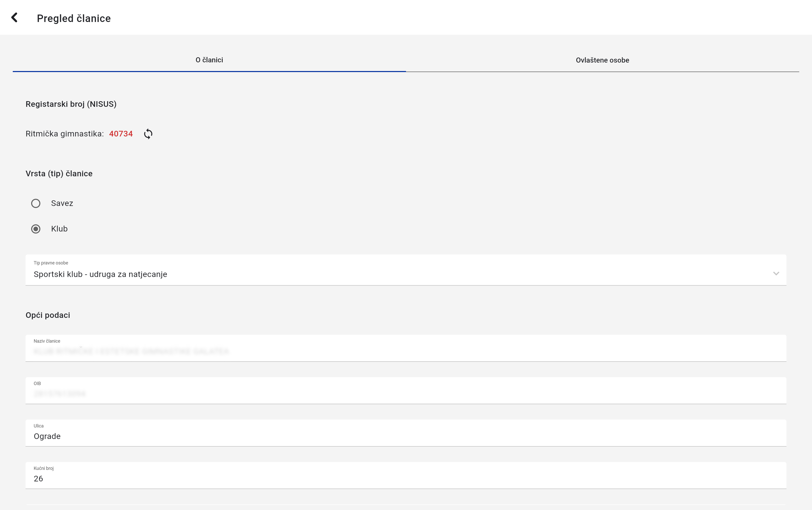Select the Savez radio button
This screenshot has height=510, width=812.
coord(36,203)
